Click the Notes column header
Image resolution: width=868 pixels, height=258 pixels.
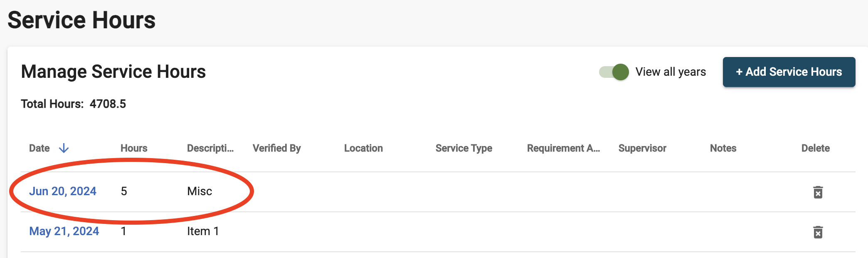click(x=723, y=148)
